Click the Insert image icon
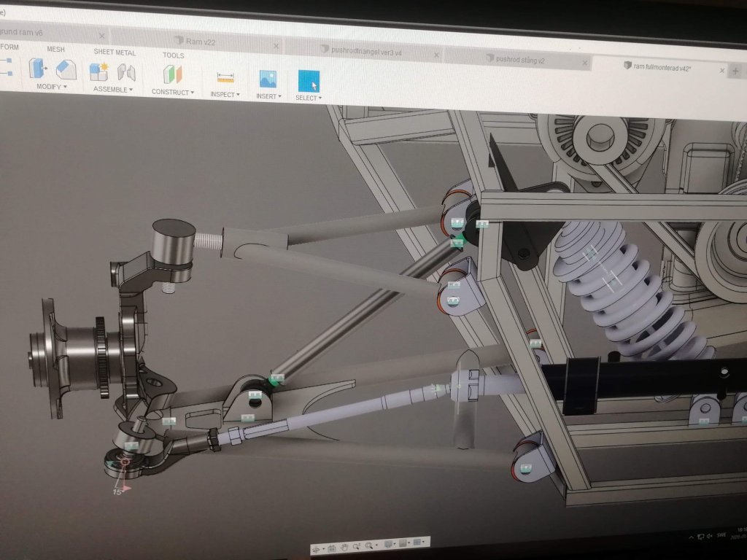The width and height of the screenshot is (747, 560). (268, 79)
